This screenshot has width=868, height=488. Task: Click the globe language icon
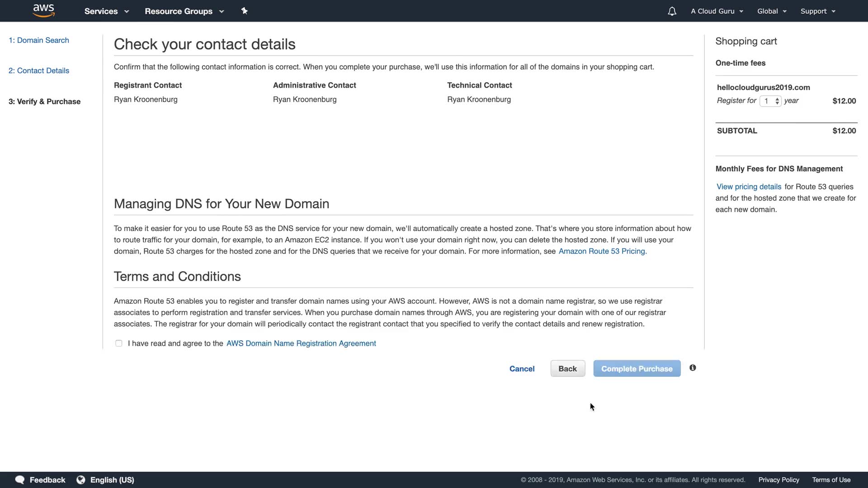pos(81,480)
